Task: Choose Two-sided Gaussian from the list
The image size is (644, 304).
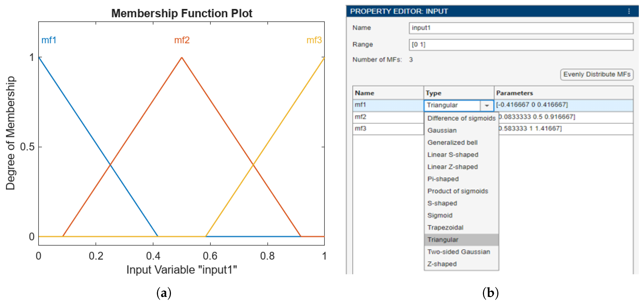Action: coord(458,252)
